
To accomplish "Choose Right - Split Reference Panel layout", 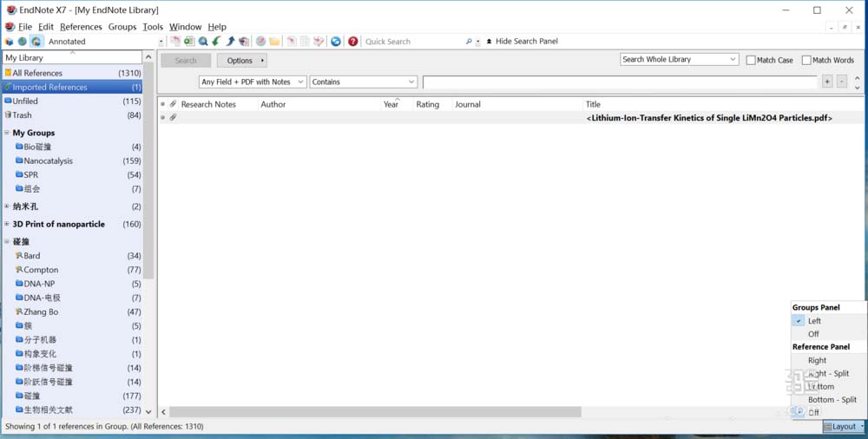I will [x=828, y=374].
